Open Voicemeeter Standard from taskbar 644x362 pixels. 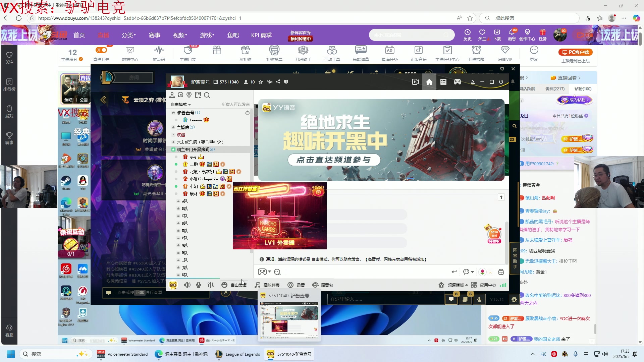pos(122,354)
